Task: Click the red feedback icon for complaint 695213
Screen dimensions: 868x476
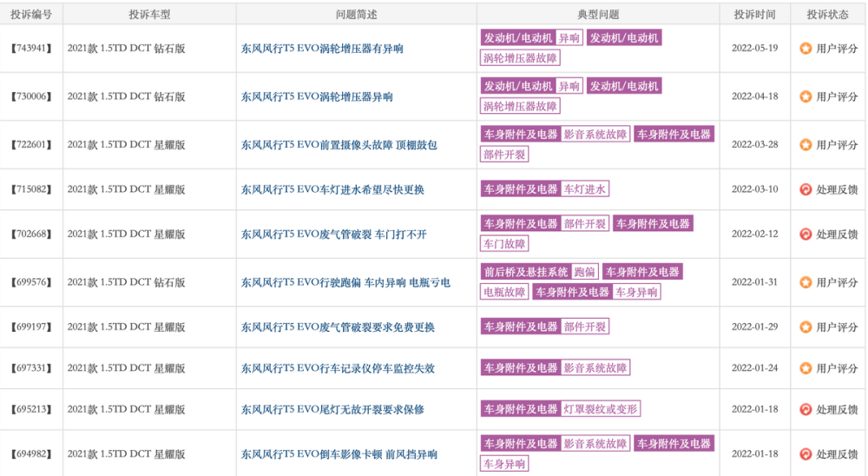Action: (806, 409)
